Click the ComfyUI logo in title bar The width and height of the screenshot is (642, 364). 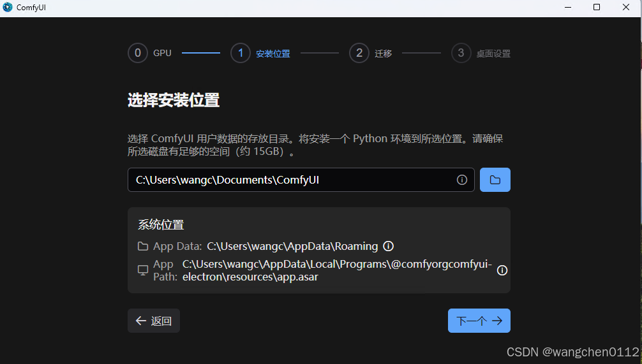pos(8,7)
